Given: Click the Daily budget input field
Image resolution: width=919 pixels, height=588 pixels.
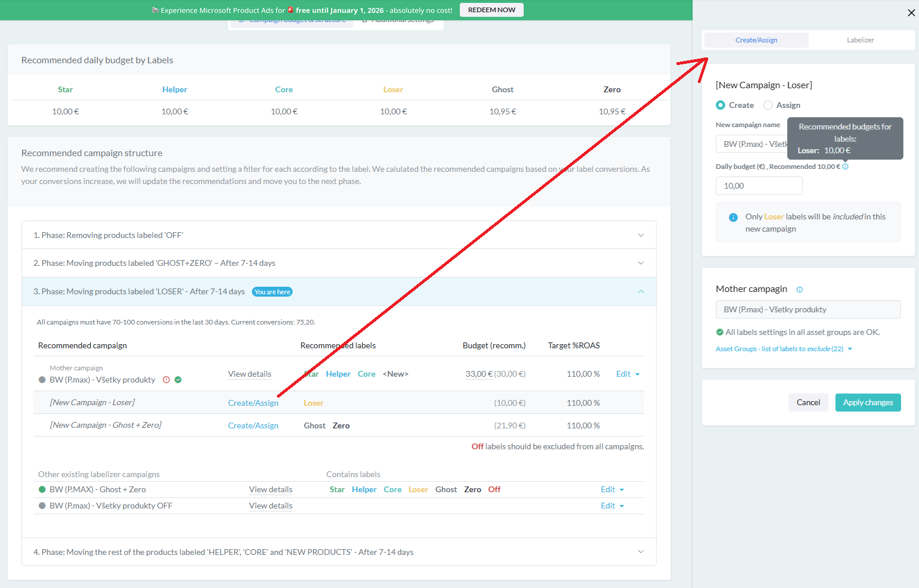Looking at the screenshot, I should [x=759, y=186].
